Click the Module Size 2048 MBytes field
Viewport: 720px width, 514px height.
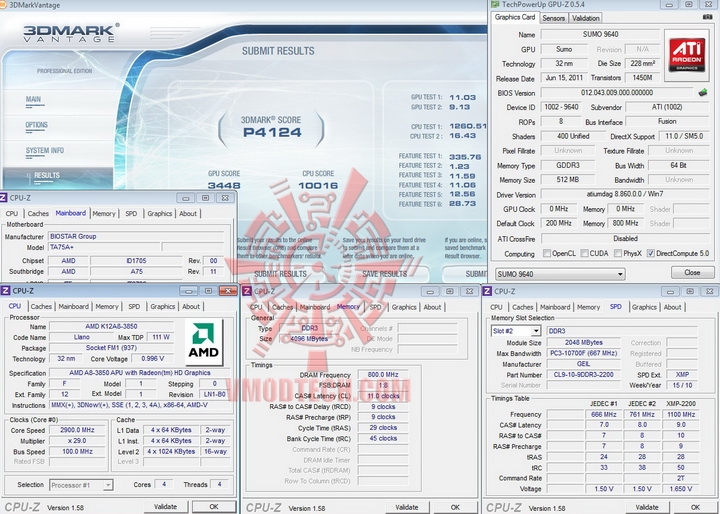tap(583, 343)
